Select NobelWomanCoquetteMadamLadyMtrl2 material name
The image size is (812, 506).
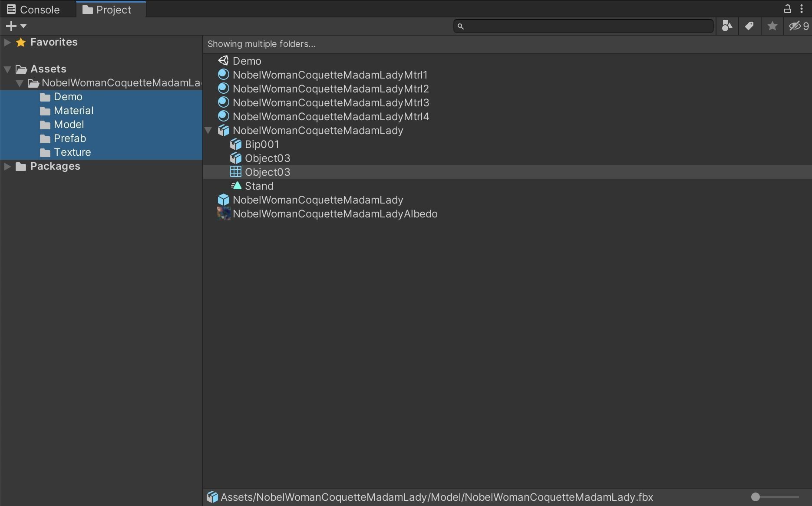[331, 89]
